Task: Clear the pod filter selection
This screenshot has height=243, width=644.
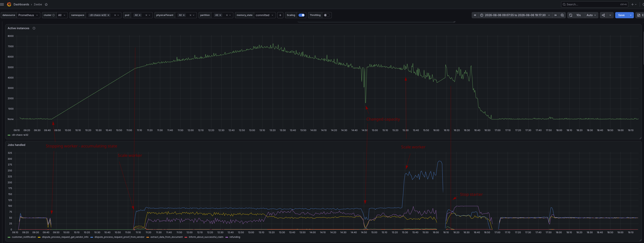Action: coord(146,15)
